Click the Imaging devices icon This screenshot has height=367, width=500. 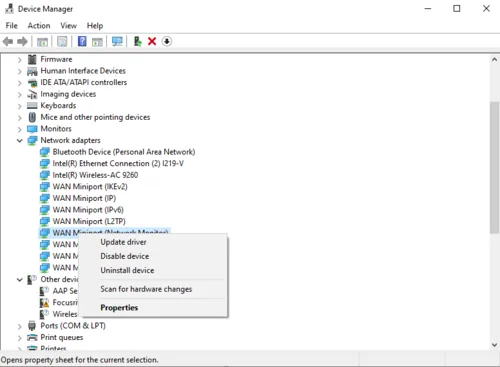[32, 94]
